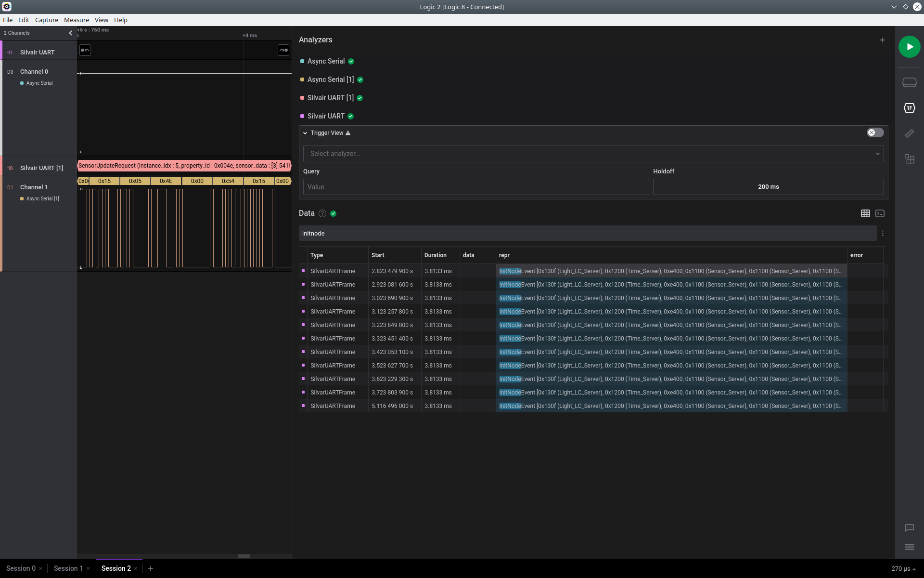Open the Device Settings panel icon
924x578 pixels.
[909, 82]
